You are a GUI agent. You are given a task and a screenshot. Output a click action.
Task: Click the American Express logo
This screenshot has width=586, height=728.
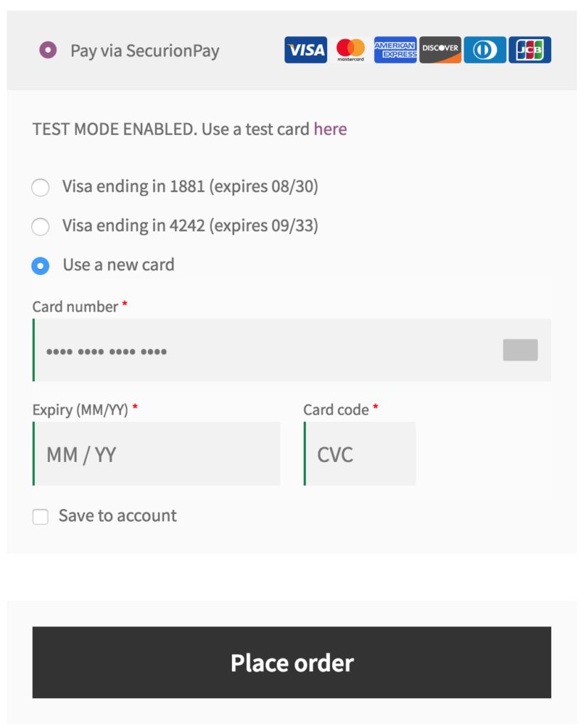(395, 50)
